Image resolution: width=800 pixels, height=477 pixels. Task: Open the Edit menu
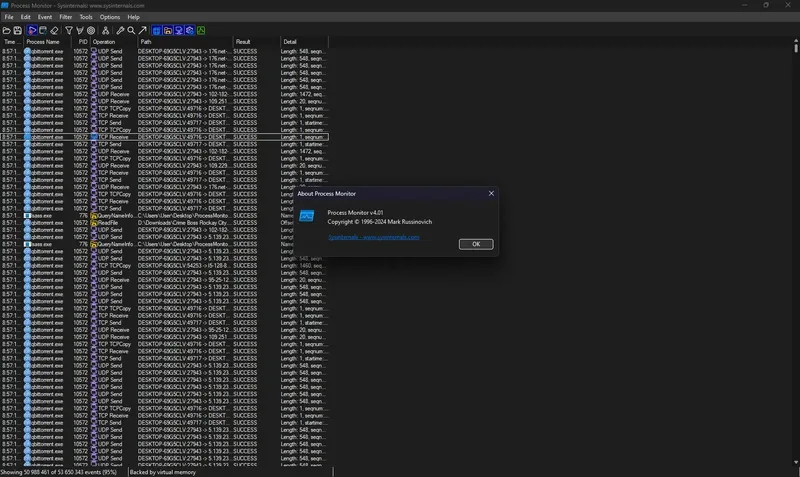click(x=26, y=17)
